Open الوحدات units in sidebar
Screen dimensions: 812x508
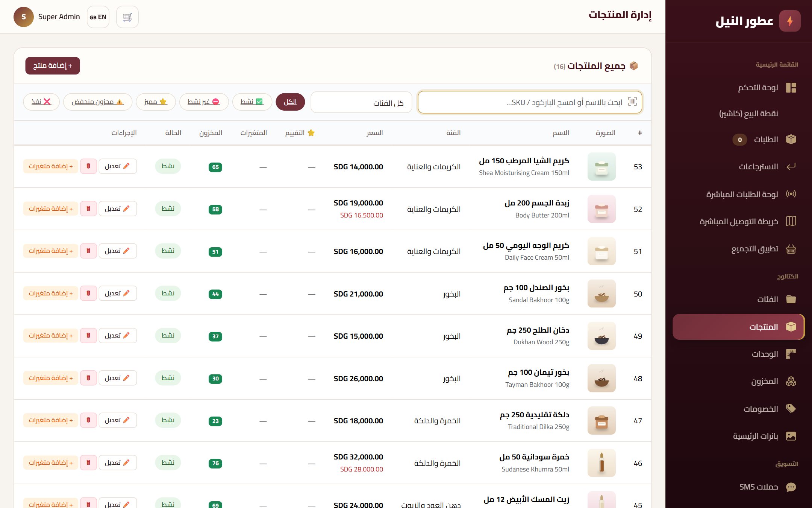coord(738,354)
